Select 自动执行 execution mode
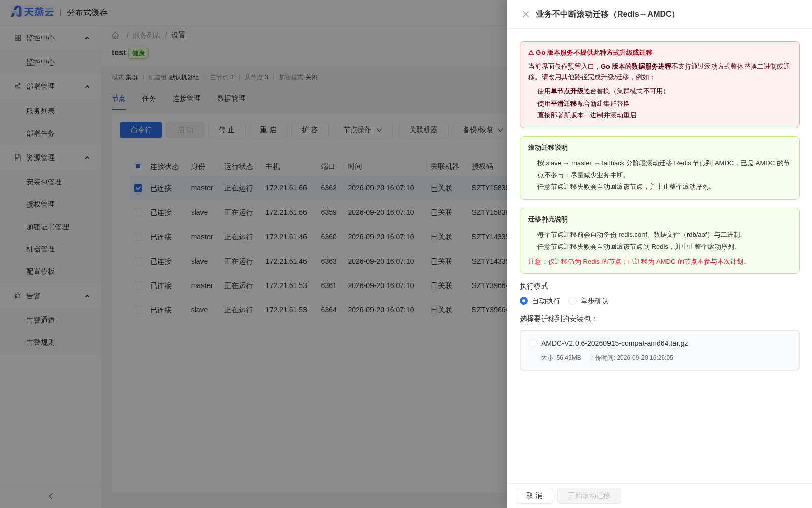812x508 pixels. tap(524, 301)
